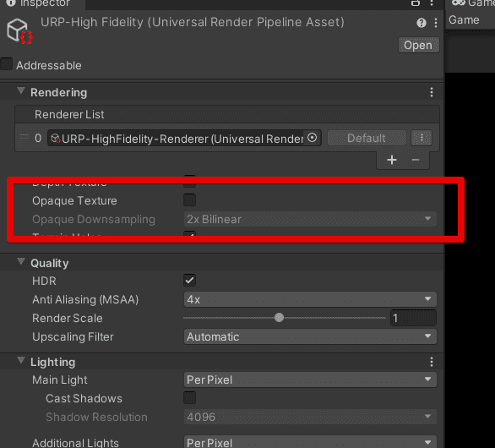495x448 pixels.
Task: Click the URP-HighFidelity-Renderer object field
Action: click(x=184, y=138)
